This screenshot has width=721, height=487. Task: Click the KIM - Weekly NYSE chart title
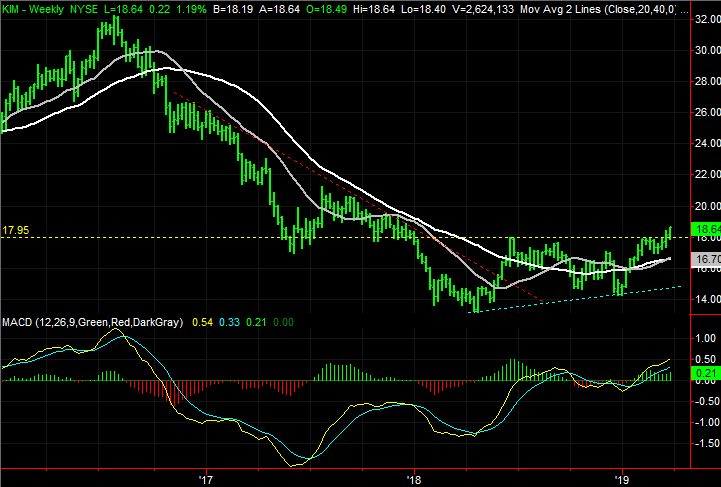(x=50, y=8)
